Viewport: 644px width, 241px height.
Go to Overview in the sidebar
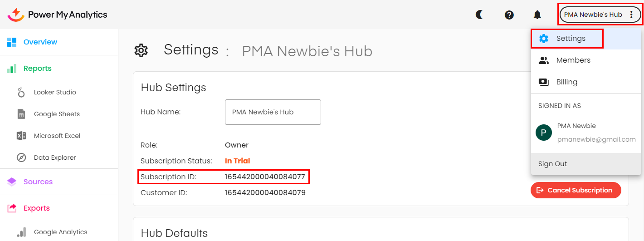pos(40,42)
